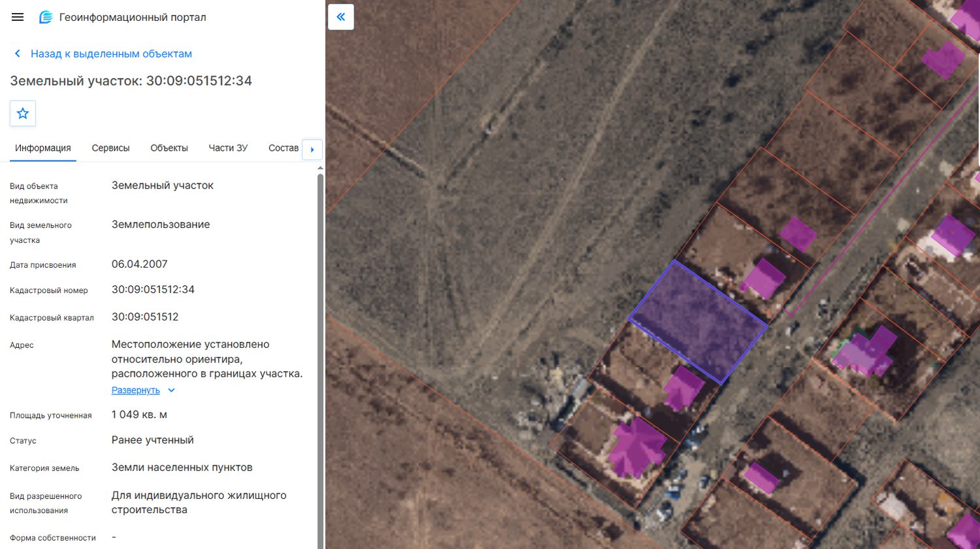The image size is (980, 549).
Task: Click cadastral number 30:09:051512:34 value
Action: (153, 289)
